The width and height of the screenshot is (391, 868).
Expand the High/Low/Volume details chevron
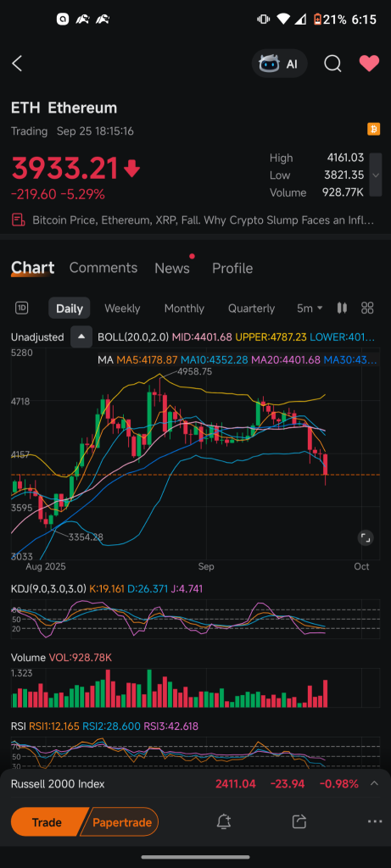376,175
